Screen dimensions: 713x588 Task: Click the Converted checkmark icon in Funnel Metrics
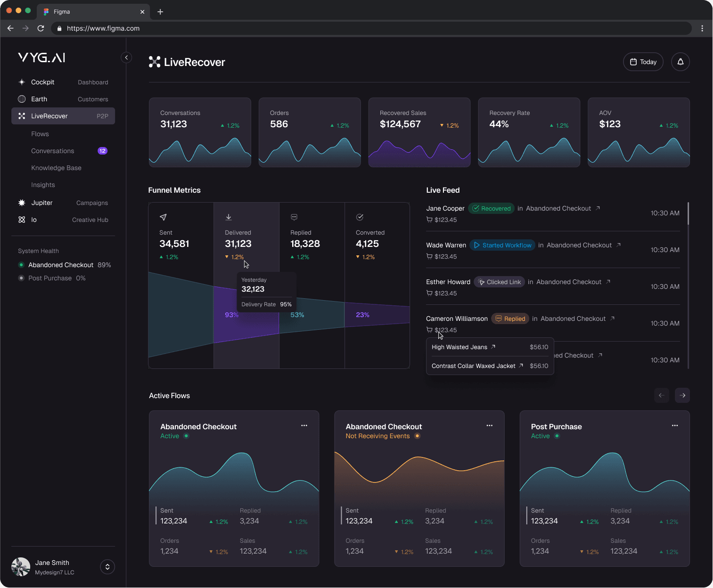tap(360, 217)
